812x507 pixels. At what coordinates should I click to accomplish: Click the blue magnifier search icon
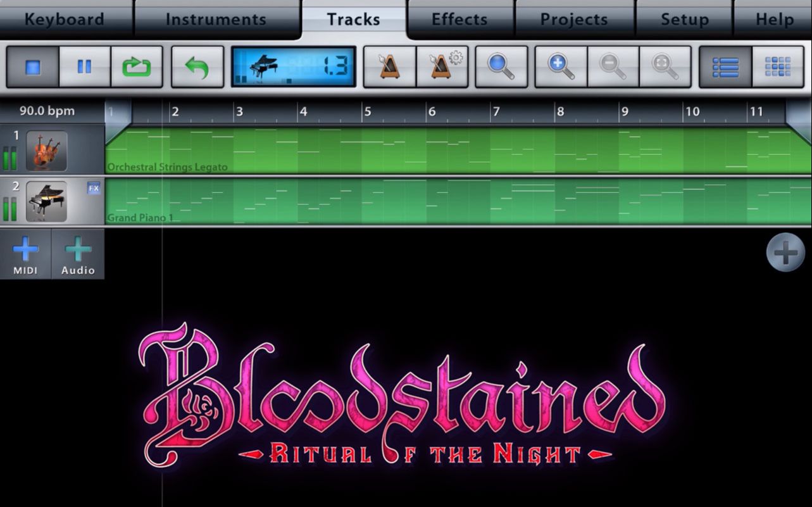[502, 66]
